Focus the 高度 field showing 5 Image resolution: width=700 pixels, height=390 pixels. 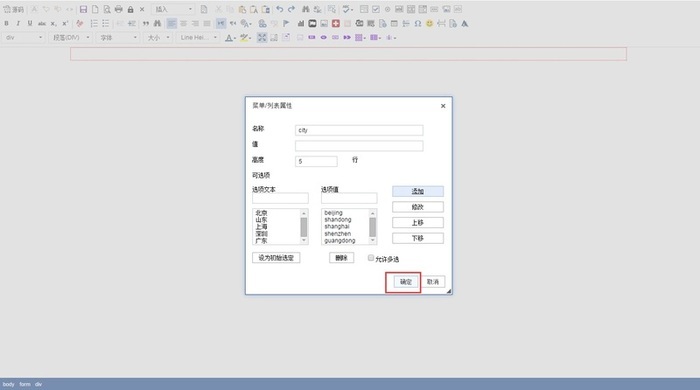click(x=316, y=162)
